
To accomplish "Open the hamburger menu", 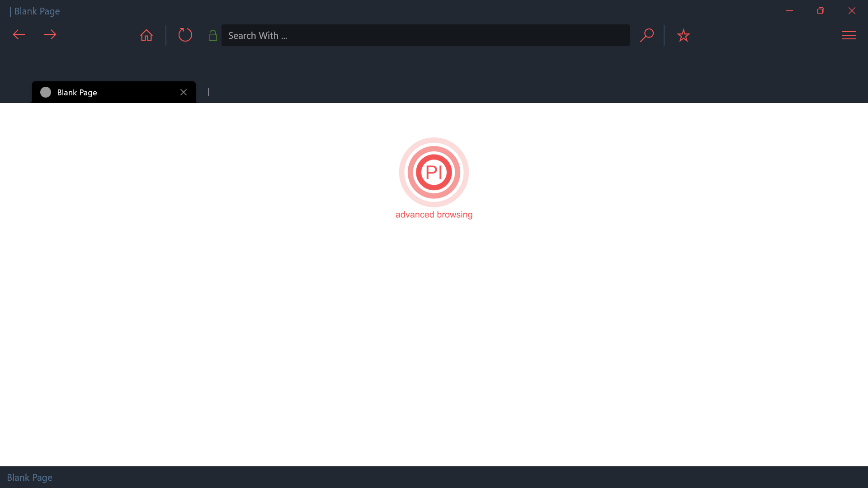I will pyautogui.click(x=849, y=35).
